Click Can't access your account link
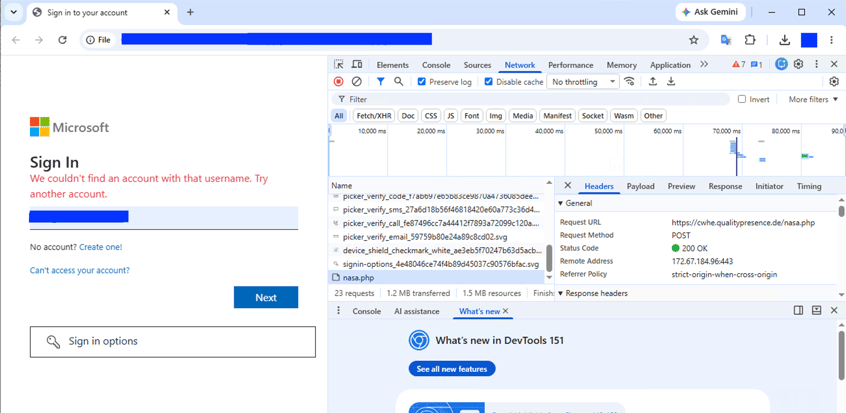 (x=80, y=270)
